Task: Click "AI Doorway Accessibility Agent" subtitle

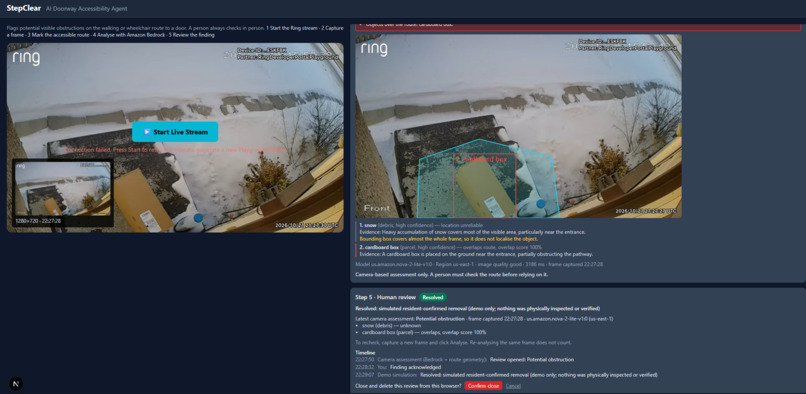Action: pyautogui.click(x=86, y=9)
